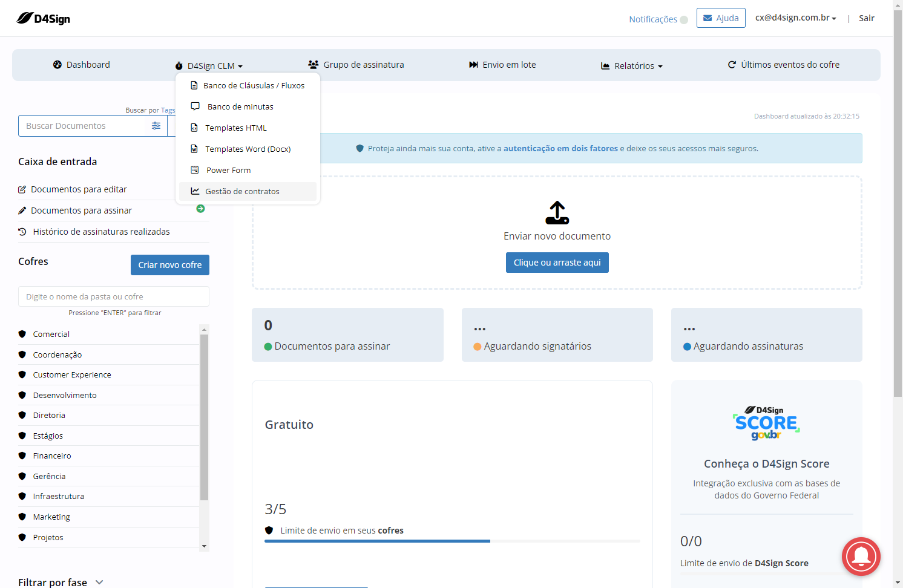Open Gestão de contratos

pos(248,191)
